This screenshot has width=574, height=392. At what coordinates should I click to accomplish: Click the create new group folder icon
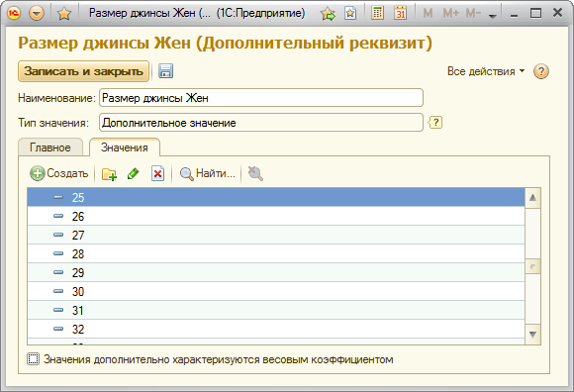(x=109, y=174)
